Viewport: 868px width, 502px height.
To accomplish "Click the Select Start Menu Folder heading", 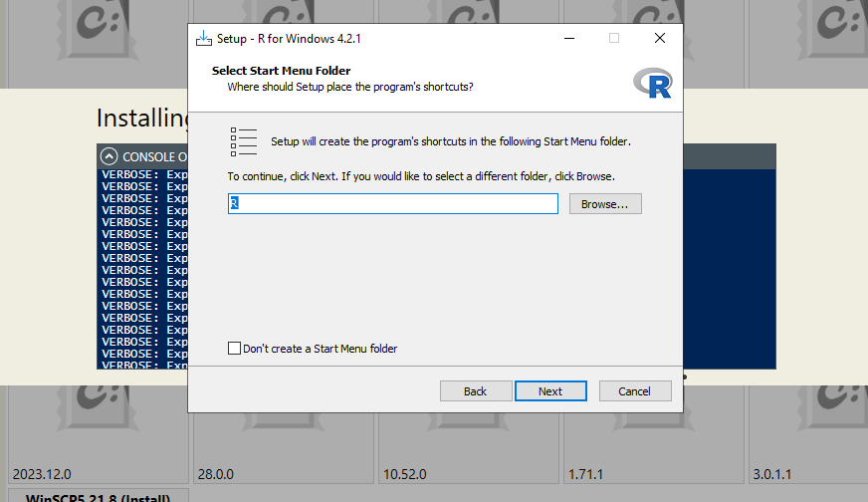I will pos(282,71).
